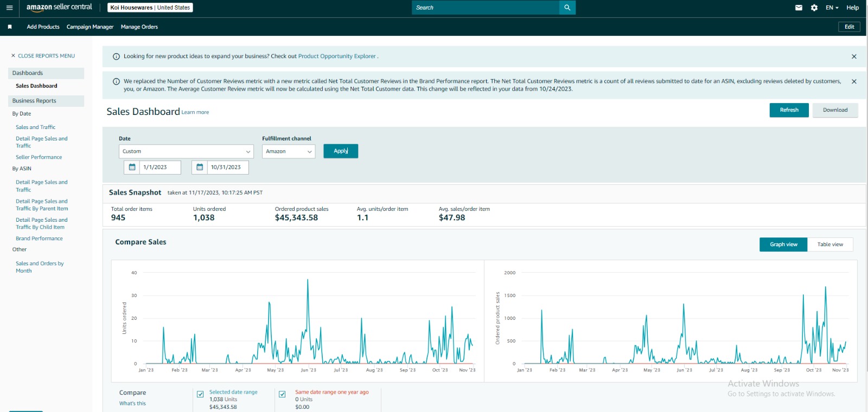Open Add Products menu item

[x=43, y=27]
